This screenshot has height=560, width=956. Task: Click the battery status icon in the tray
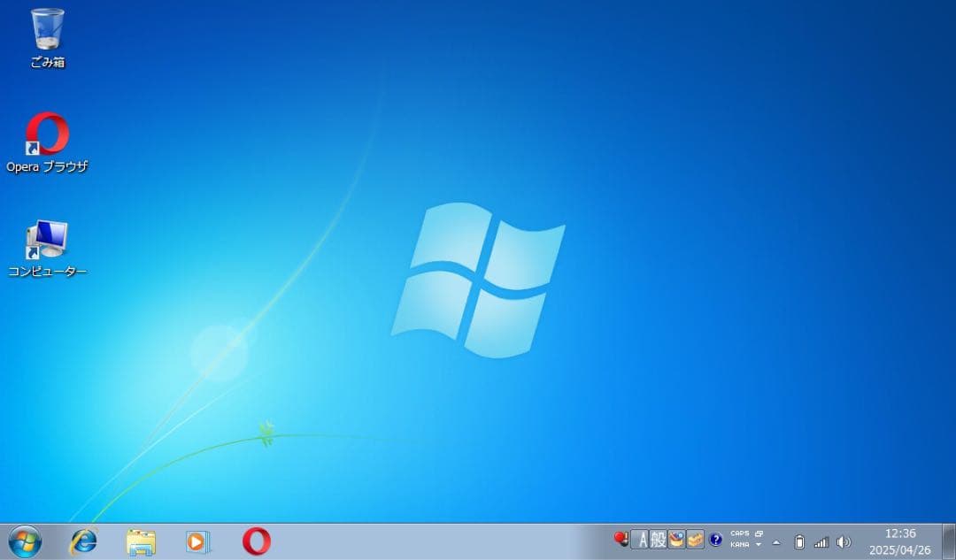(x=799, y=541)
